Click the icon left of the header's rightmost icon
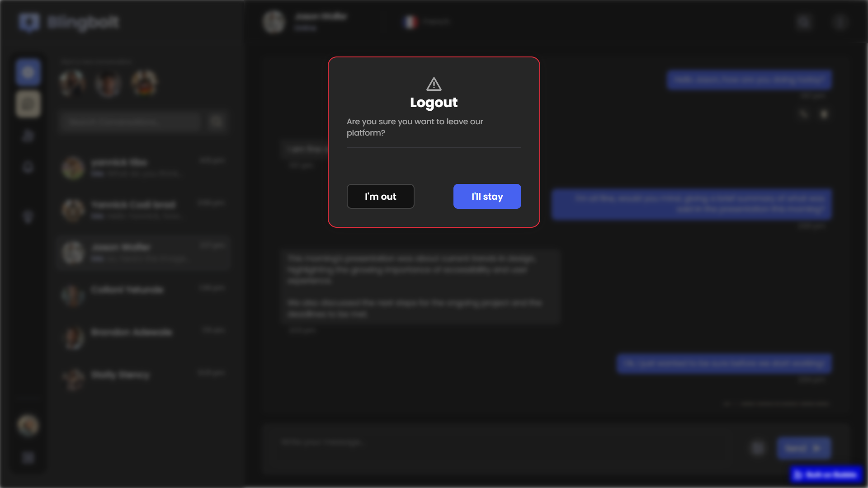This screenshot has width=868, height=488. [x=803, y=22]
